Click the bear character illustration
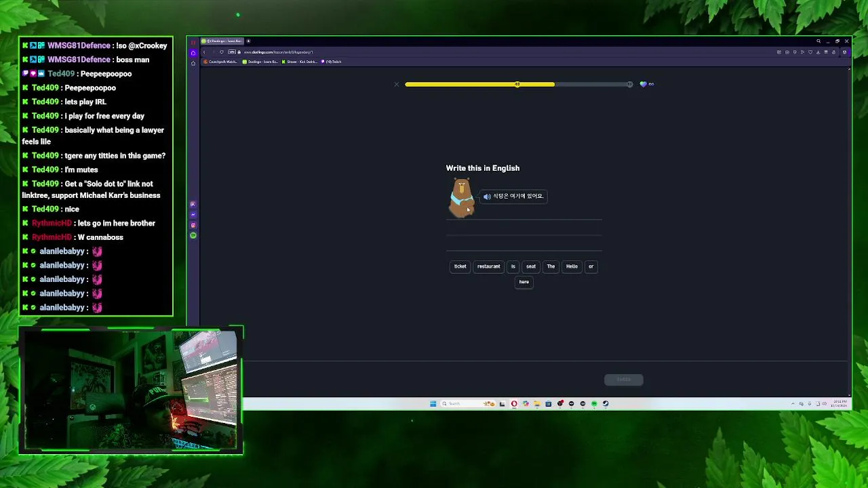This screenshot has height=488, width=868. (x=462, y=197)
